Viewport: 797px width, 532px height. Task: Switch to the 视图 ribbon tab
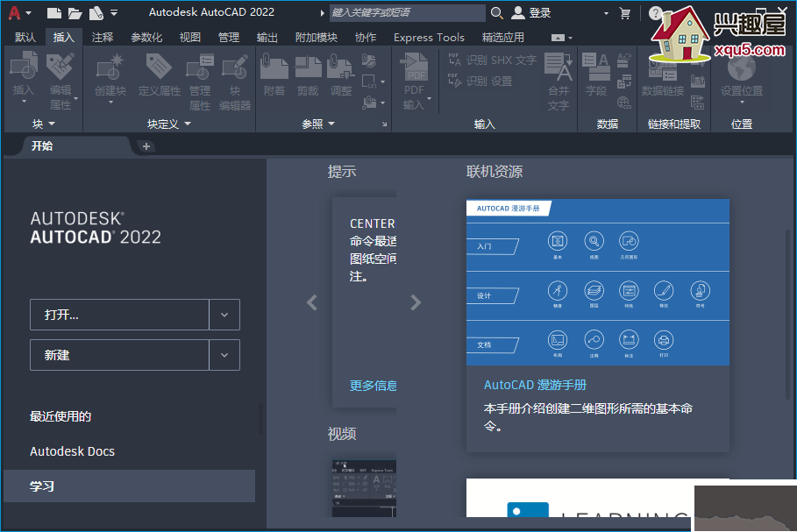pos(190,37)
